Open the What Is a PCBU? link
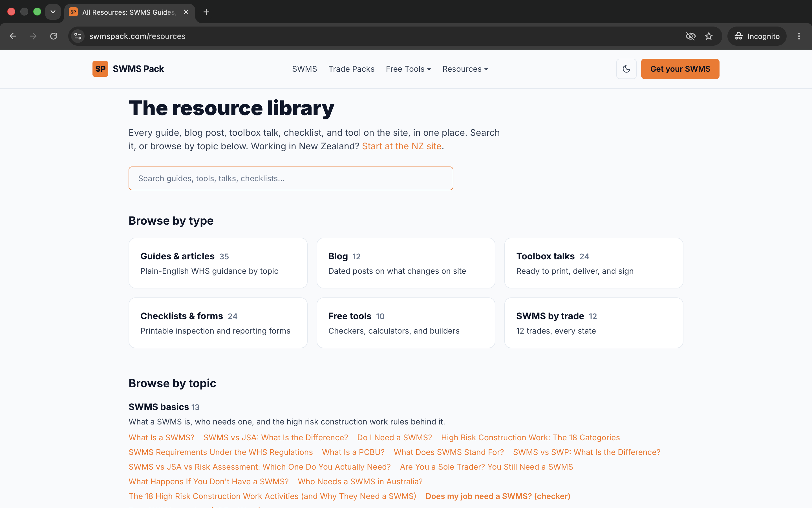This screenshot has height=508, width=812. (353, 452)
